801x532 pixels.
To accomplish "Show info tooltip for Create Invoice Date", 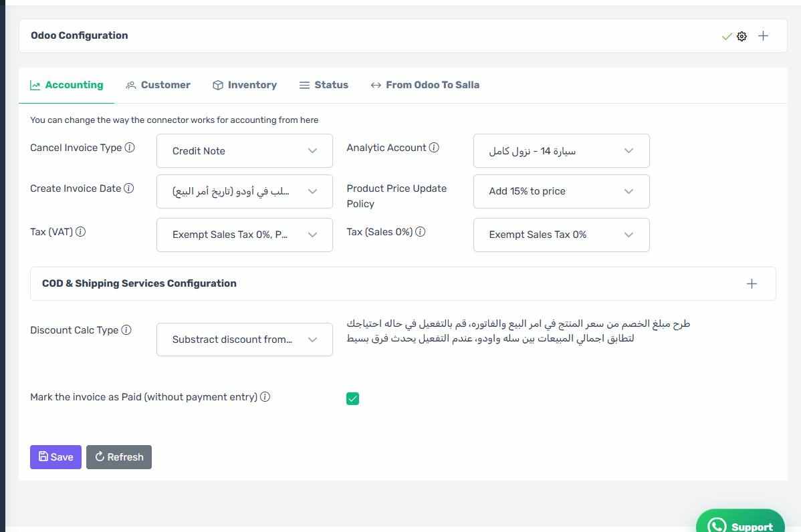I will (129, 188).
